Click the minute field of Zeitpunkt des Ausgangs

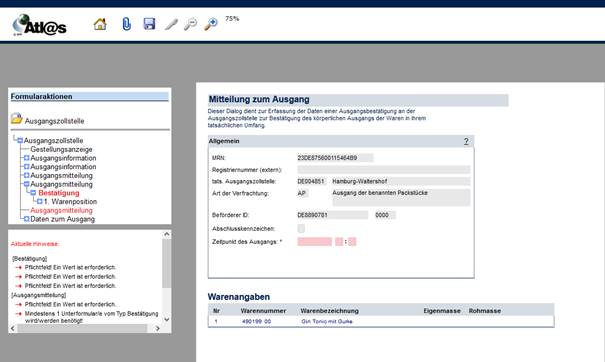(x=352, y=242)
